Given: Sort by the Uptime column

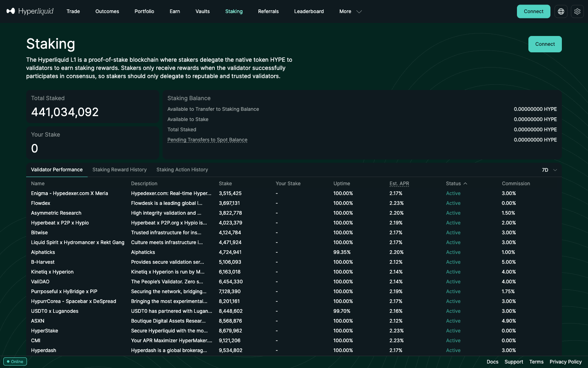Looking at the screenshot, I should (x=342, y=184).
